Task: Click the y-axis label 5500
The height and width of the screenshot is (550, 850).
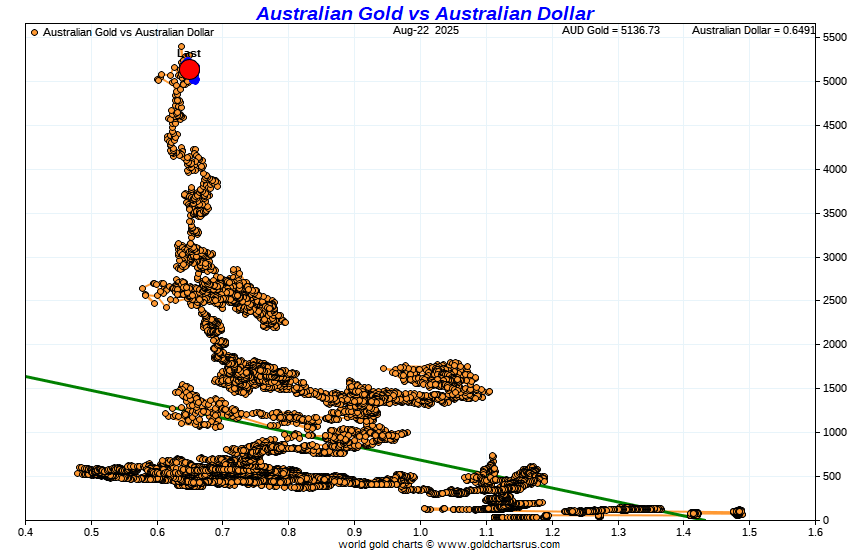Action: click(834, 37)
